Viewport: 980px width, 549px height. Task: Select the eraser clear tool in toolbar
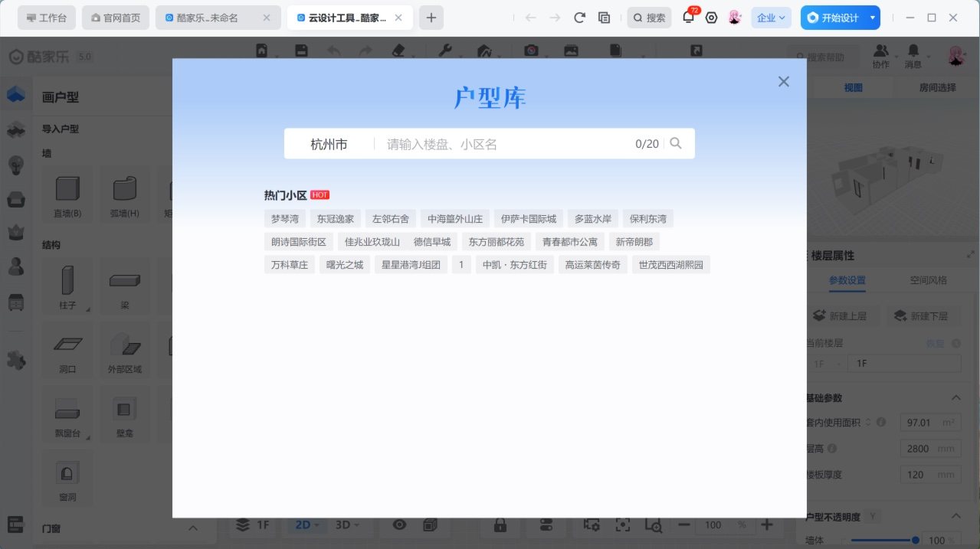398,51
